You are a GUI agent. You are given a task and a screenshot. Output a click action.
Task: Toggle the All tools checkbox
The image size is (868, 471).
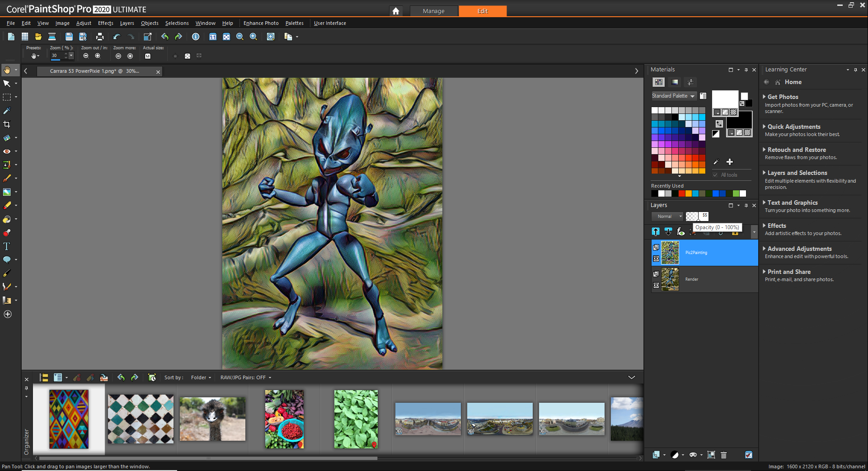(715, 175)
